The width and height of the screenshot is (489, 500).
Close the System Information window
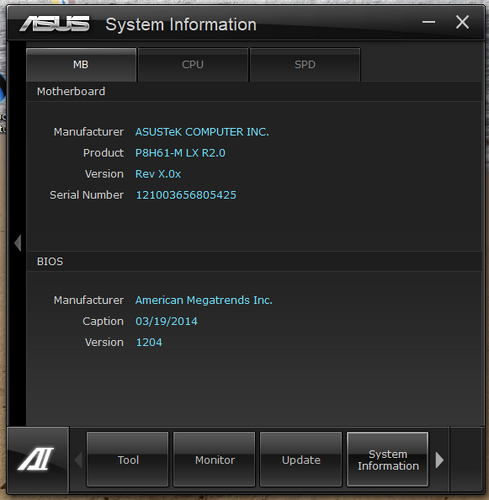point(462,22)
